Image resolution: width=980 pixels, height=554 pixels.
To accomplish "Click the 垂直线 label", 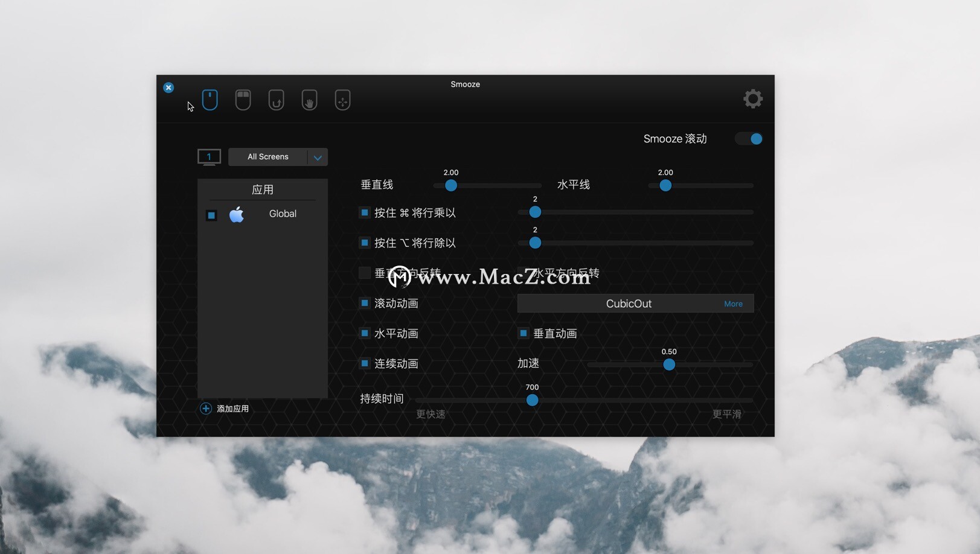I will [x=377, y=185].
